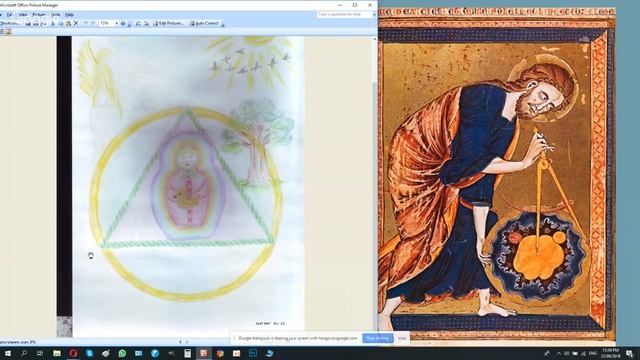Show hidden system tray icons
Screen dimensions: 640x360
coord(559,353)
